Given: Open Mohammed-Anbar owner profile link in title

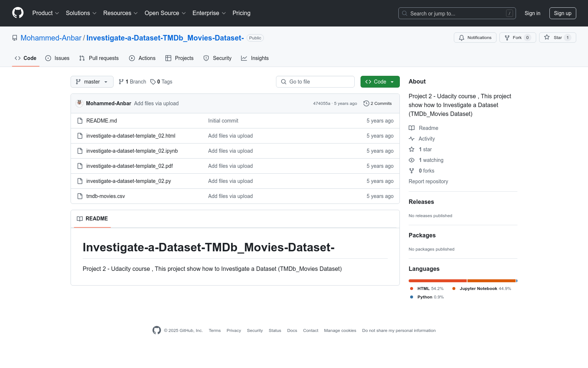Looking at the screenshot, I should 51,38.
